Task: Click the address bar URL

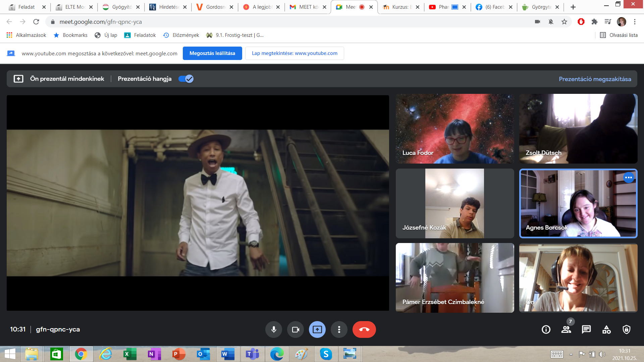Action: [101, 22]
